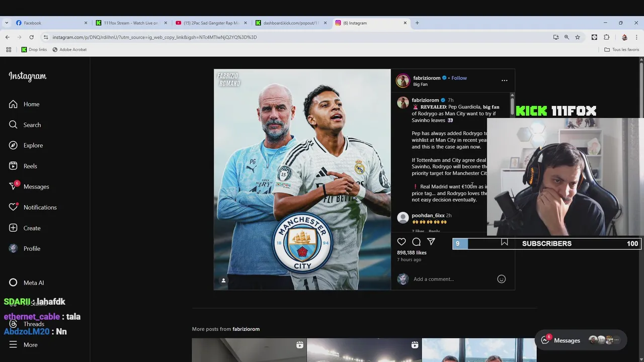
Task: Go to the Explore section
Action: 26,145
